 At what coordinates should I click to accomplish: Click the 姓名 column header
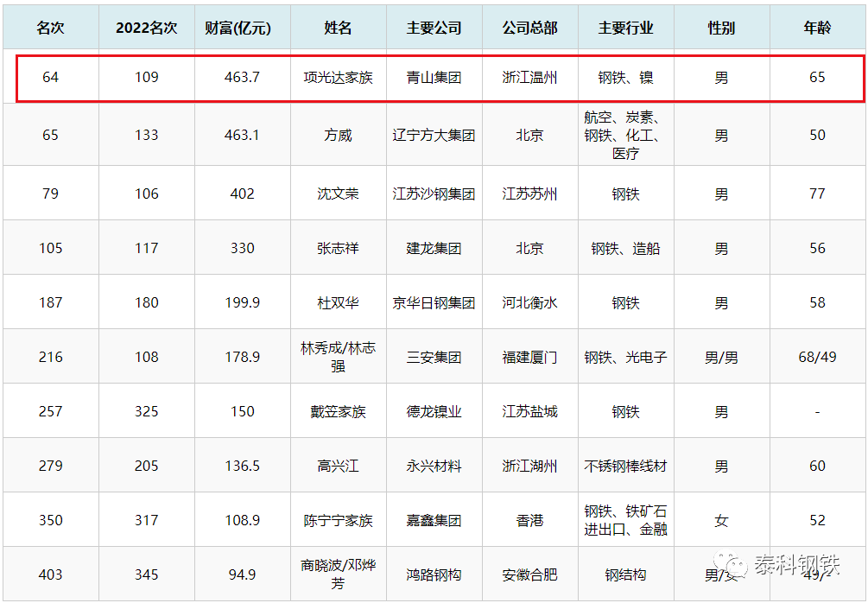(339, 28)
